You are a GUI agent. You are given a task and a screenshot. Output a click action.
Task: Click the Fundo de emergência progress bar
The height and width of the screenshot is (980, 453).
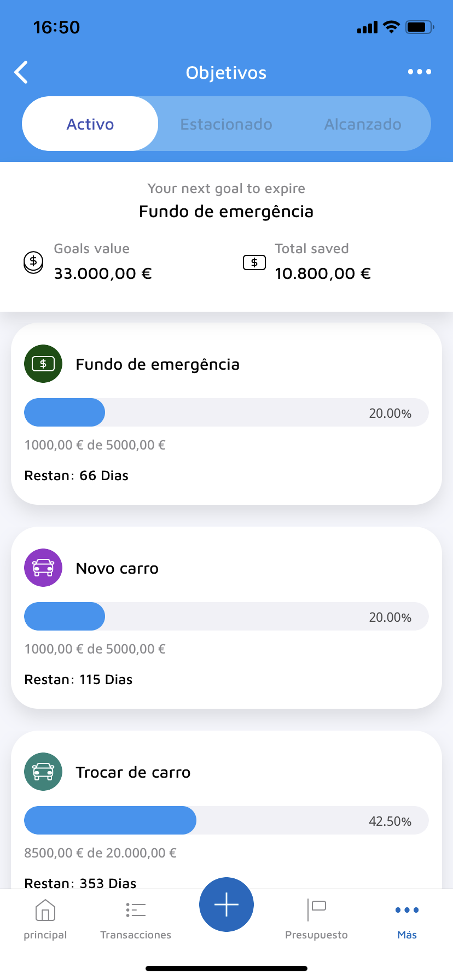226,412
